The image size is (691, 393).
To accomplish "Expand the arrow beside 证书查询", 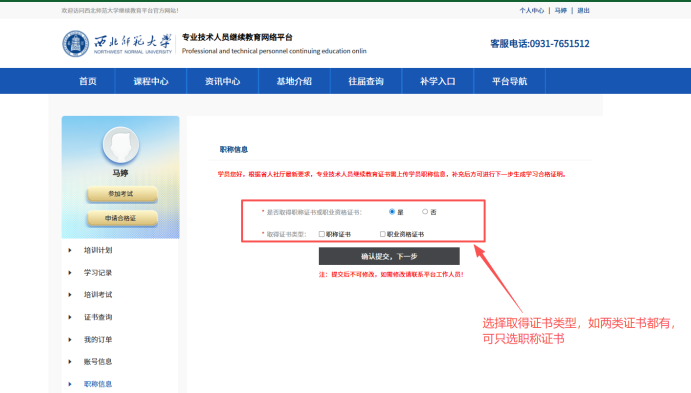I will click(x=70, y=317).
